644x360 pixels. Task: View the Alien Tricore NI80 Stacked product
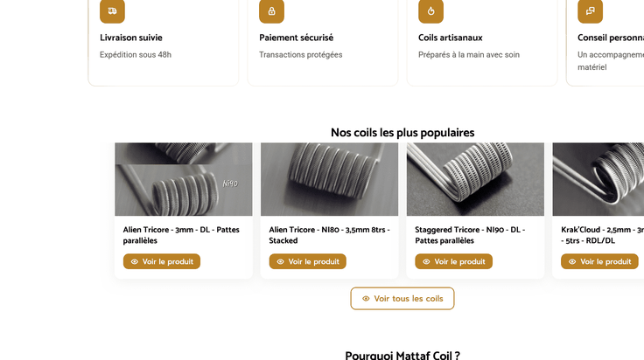(308, 261)
